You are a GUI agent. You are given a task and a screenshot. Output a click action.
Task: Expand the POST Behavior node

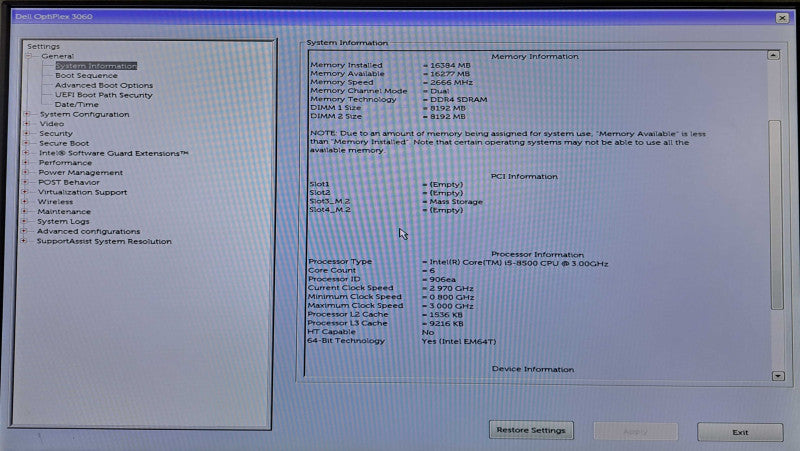pyautogui.click(x=25, y=182)
